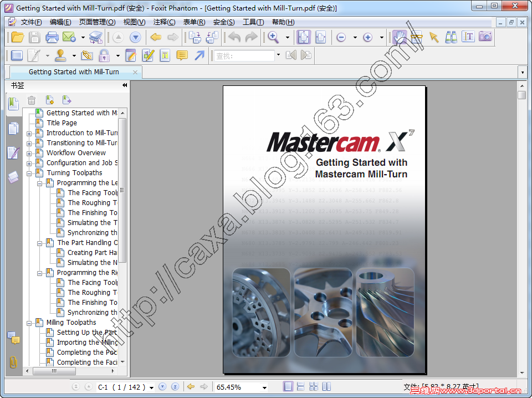Open the page number dropdown

tap(151, 387)
